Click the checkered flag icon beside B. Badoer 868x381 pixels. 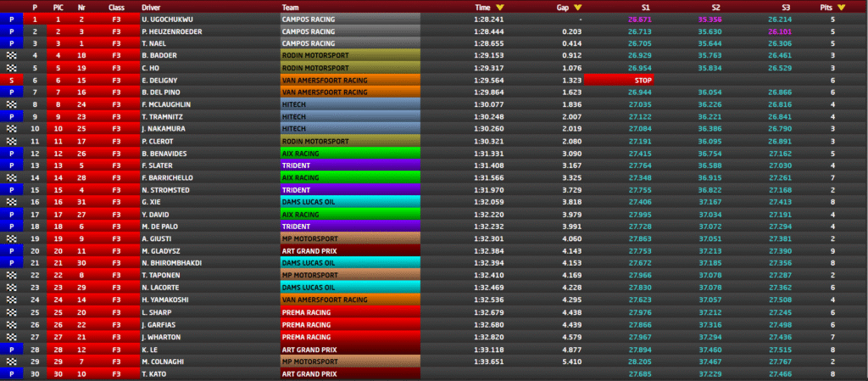(x=11, y=54)
